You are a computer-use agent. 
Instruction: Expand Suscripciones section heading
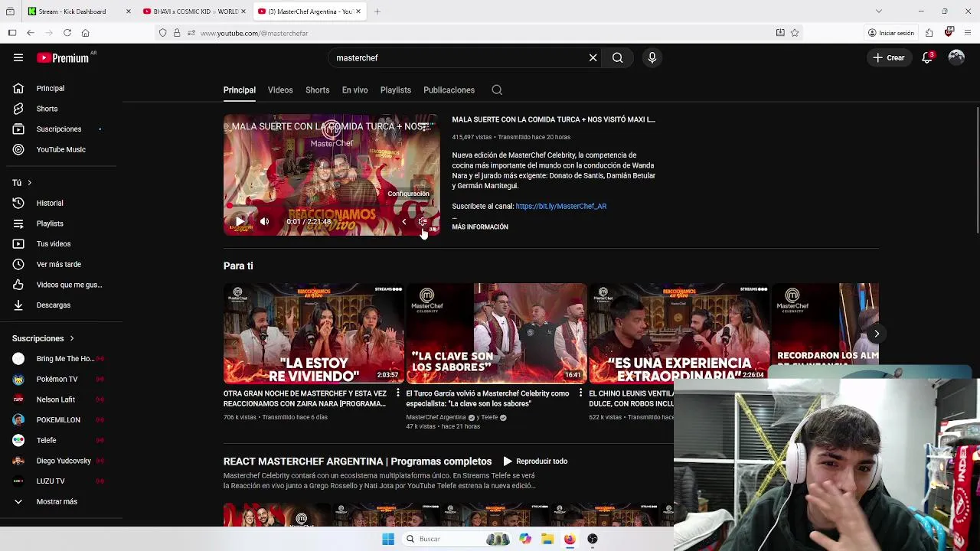pos(43,338)
